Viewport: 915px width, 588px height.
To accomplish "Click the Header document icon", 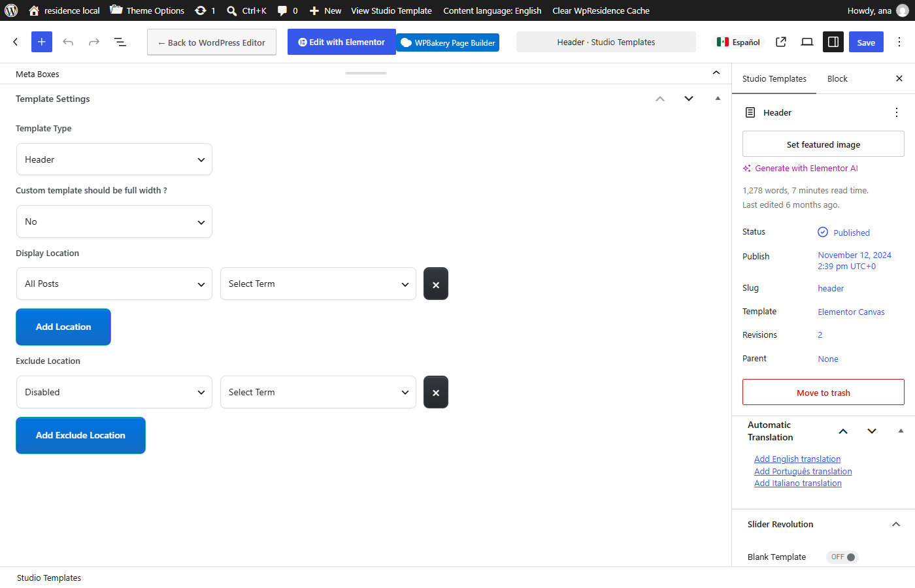I will tap(750, 112).
